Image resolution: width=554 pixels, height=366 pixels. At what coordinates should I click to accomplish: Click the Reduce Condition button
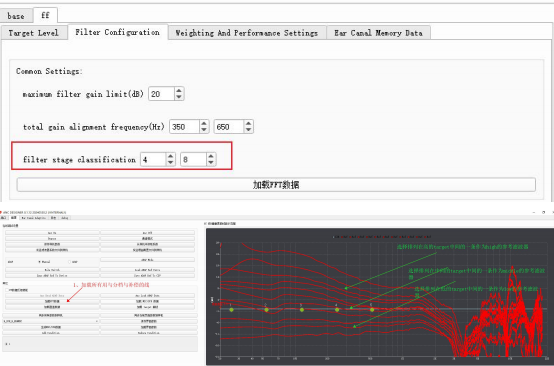[x=148, y=333]
